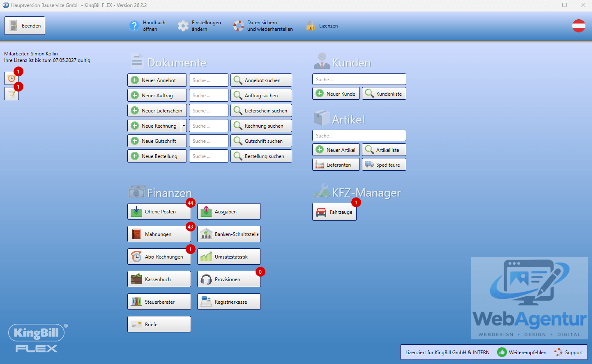Expand the Neue Rechnung dropdown arrow
Viewport: 592px width, 364px height.
click(184, 126)
